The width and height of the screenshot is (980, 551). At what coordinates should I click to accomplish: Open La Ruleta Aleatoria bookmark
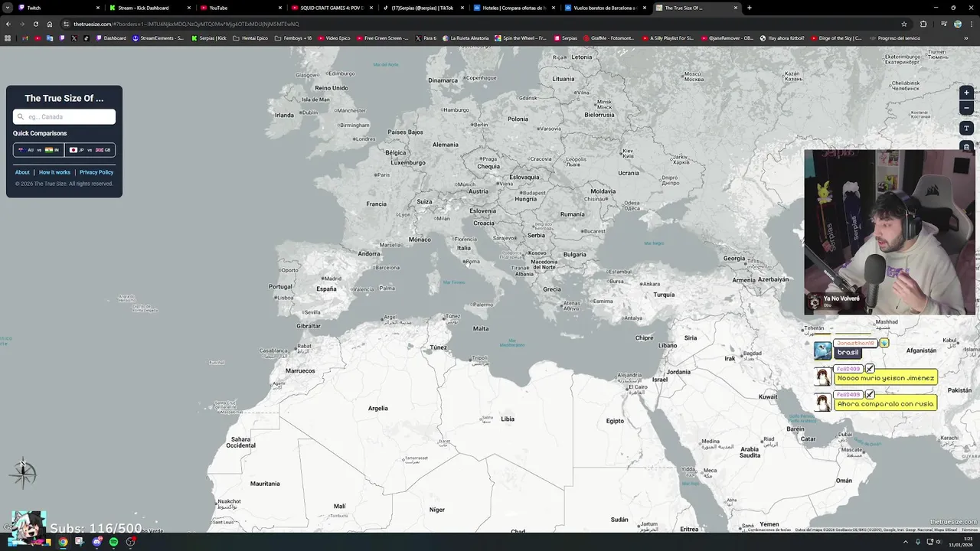point(465,38)
